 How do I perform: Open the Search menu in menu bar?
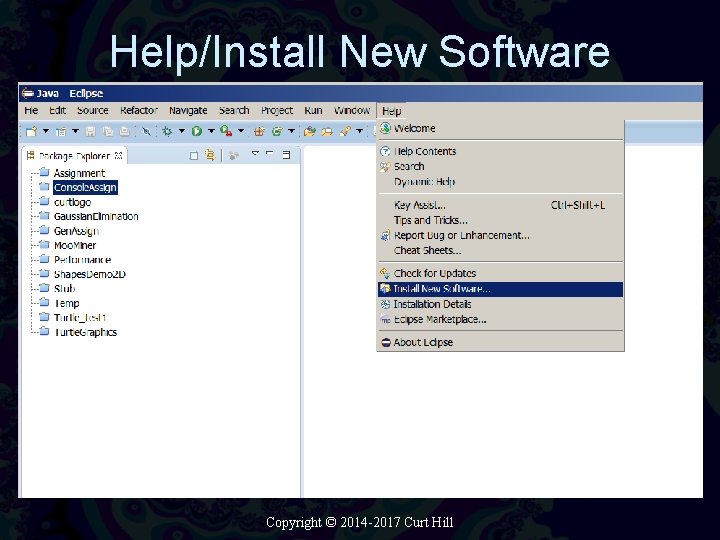234,111
